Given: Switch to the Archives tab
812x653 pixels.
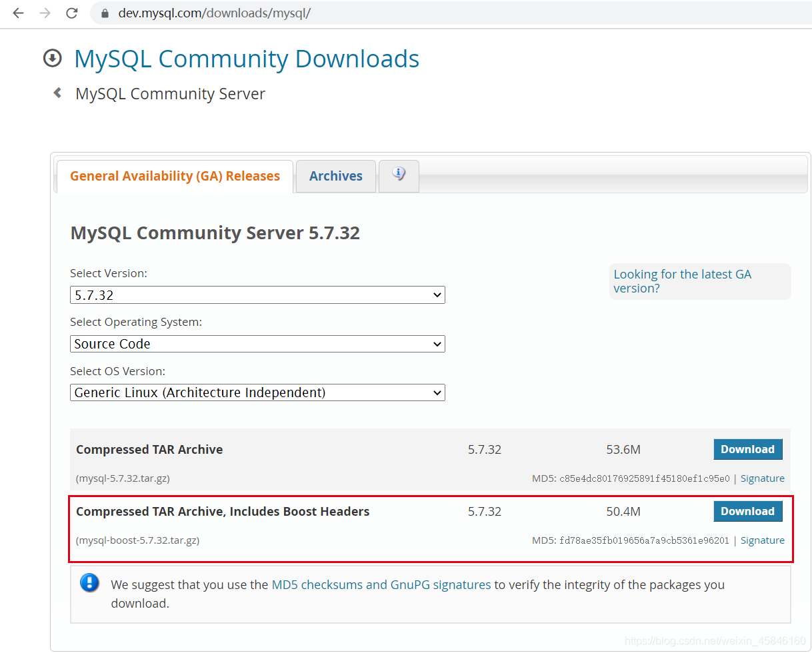Looking at the screenshot, I should pyautogui.click(x=336, y=176).
